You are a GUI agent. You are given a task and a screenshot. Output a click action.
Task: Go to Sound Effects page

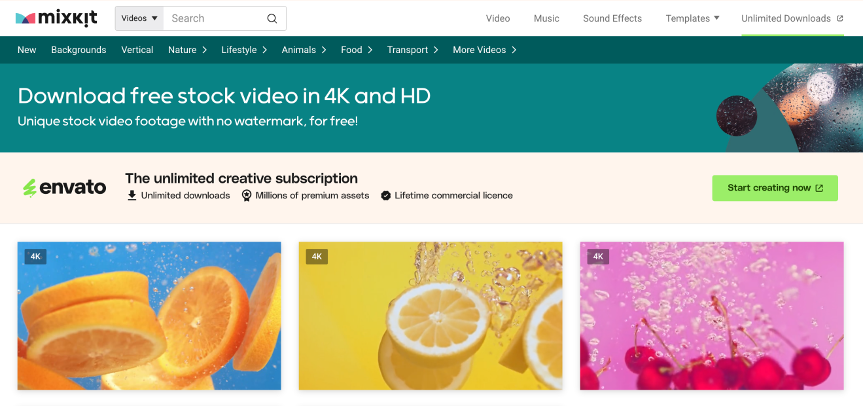click(x=612, y=18)
